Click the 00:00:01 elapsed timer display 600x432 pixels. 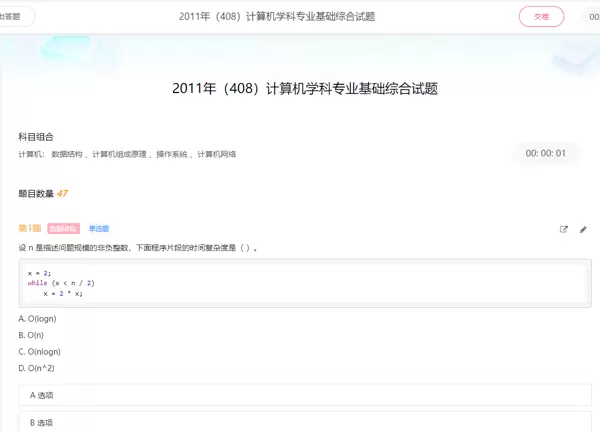tap(546, 153)
